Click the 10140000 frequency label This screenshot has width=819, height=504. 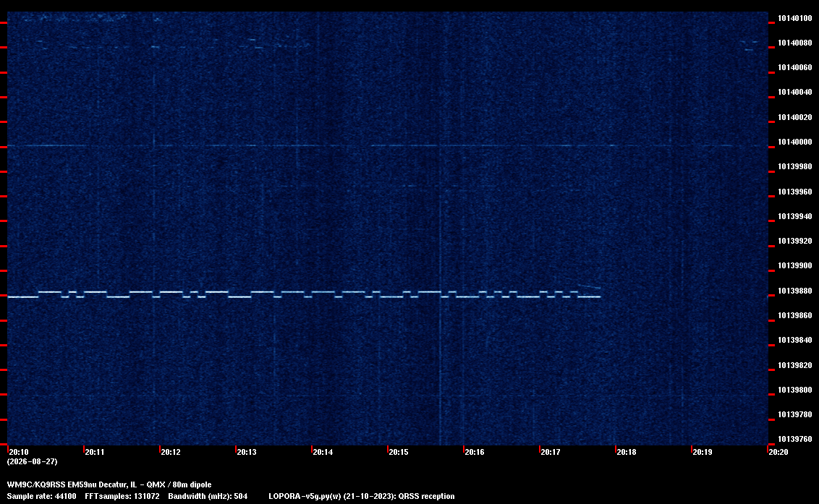click(x=795, y=142)
